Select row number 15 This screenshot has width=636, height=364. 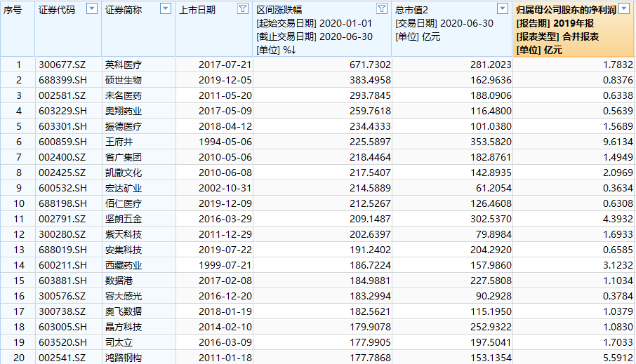tap(19, 281)
